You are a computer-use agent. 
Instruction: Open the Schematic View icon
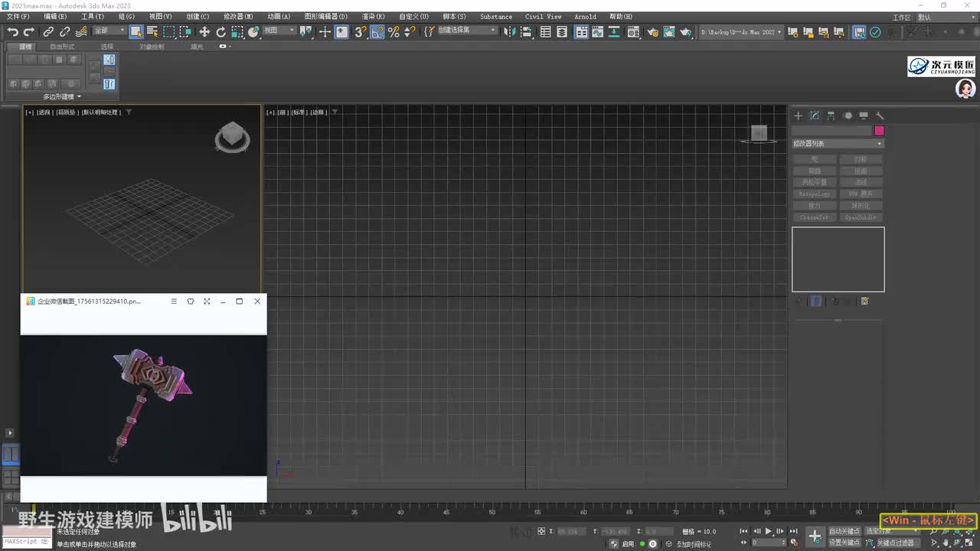click(x=614, y=32)
